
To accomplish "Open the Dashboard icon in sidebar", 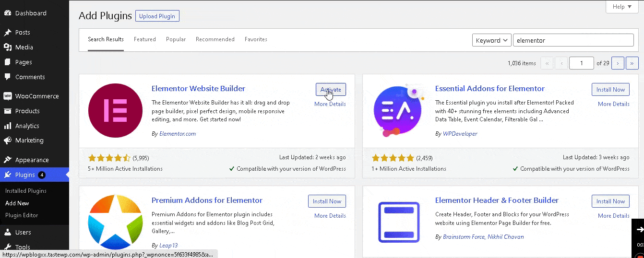I will 8,13.
